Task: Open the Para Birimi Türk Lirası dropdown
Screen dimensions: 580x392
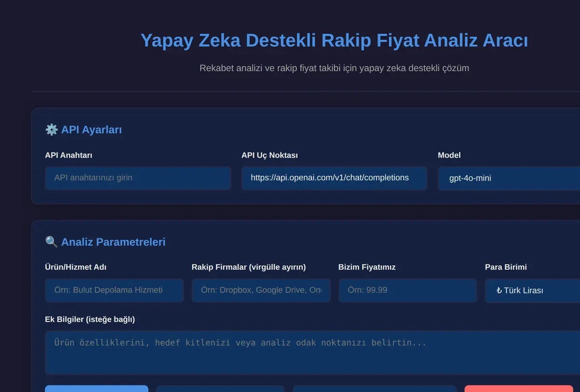Action: pyautogui.click(x=533, y=290)
